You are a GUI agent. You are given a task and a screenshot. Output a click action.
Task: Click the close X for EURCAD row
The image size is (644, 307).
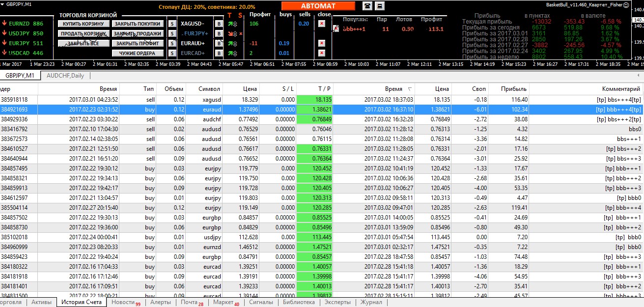[x=321, y=53]
